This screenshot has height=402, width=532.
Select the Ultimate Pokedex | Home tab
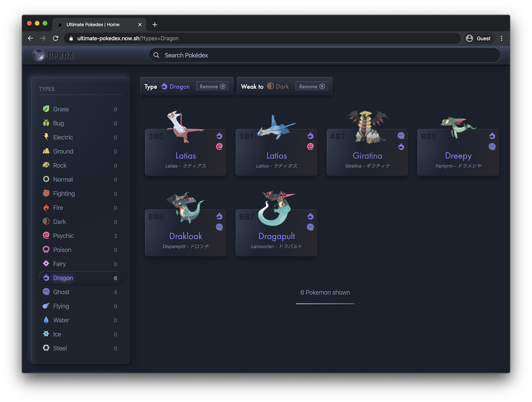[x=99, y=25]
